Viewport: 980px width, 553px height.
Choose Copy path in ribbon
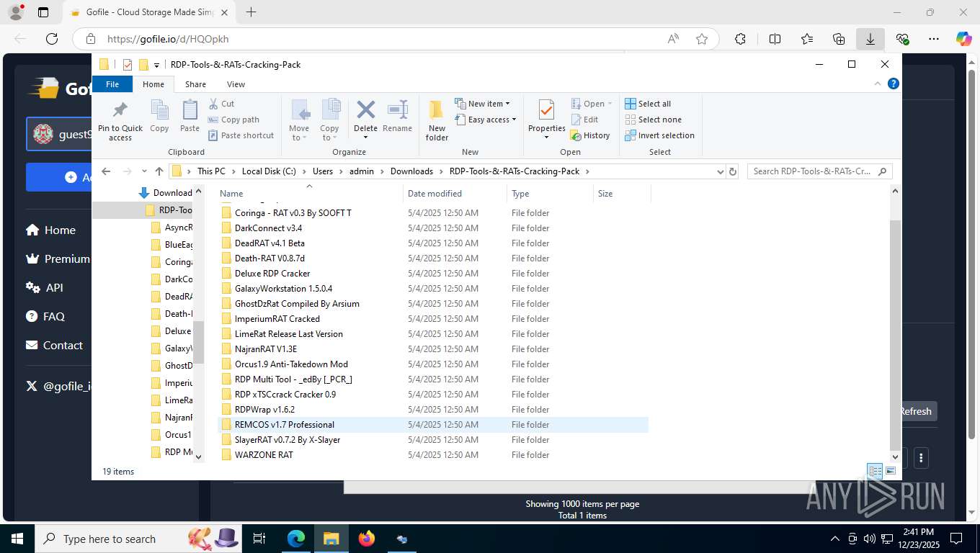pyautogui.click(x=233, y=120)
